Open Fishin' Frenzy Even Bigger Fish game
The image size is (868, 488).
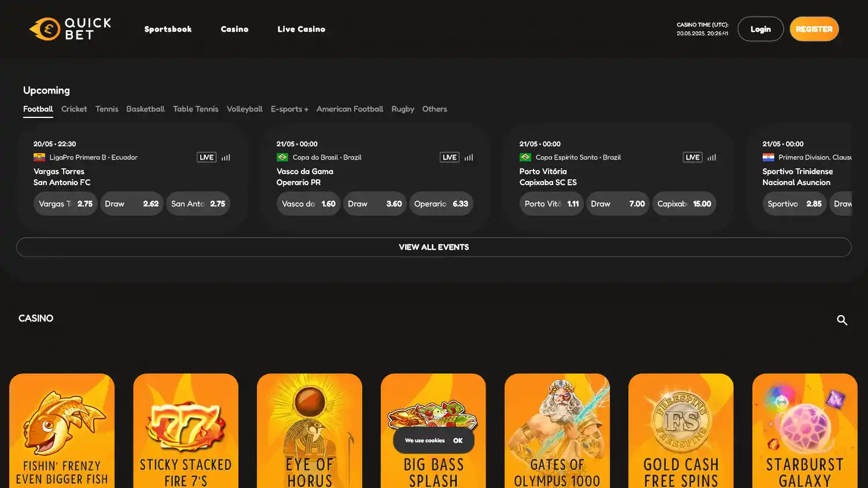coord(62,431)
